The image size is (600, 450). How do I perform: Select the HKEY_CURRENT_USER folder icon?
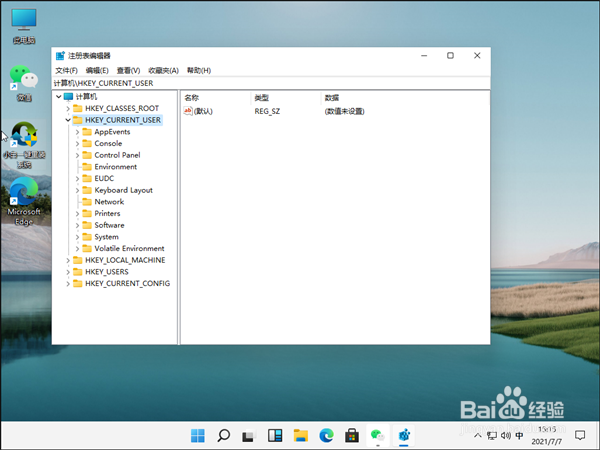point(78,120)
